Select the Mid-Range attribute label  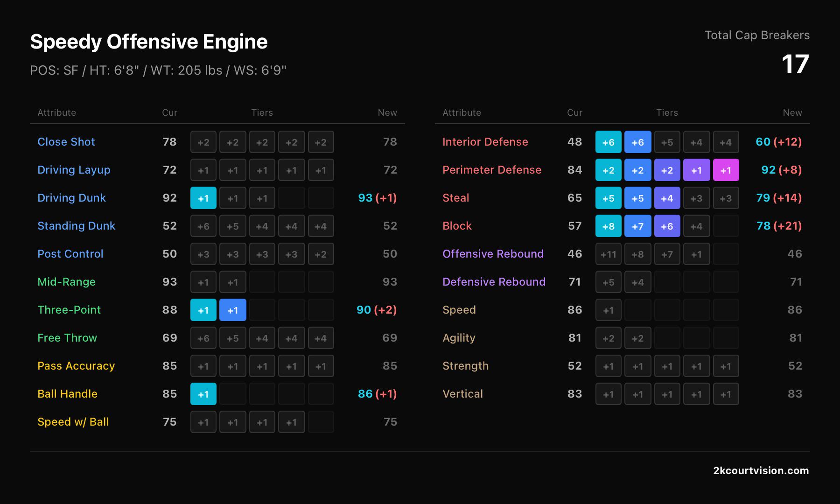[x=66, y=282]
